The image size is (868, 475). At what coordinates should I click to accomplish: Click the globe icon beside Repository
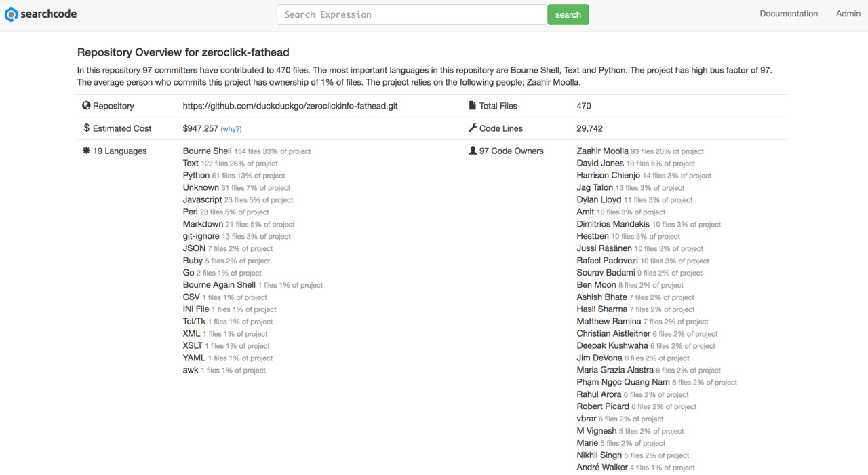click(x=86, y=106)
